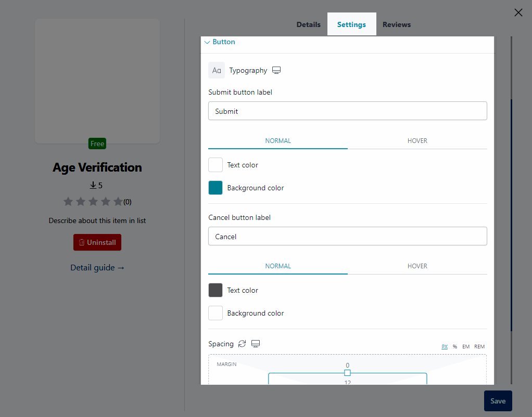Screen dimensions: 532x417
Task: Open Cancel button dark gray Text color swatch
Action: tap(216, 290)
